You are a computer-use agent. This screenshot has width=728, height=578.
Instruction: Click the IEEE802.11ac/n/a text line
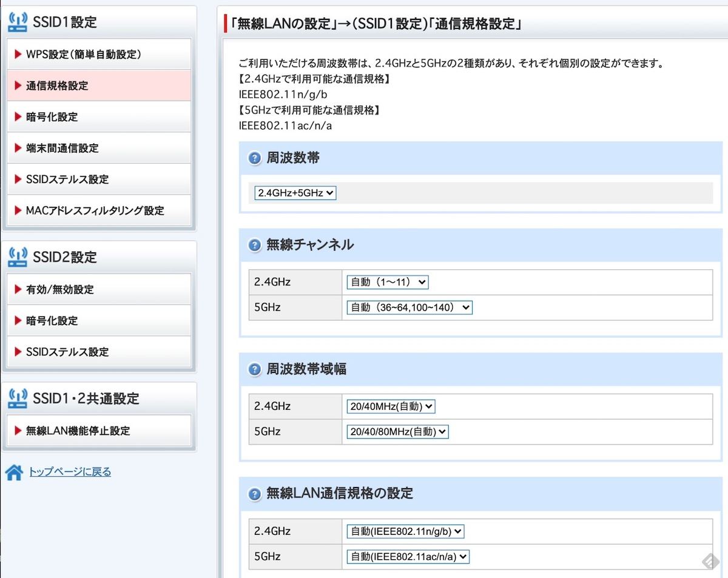(x=286, y=126)
